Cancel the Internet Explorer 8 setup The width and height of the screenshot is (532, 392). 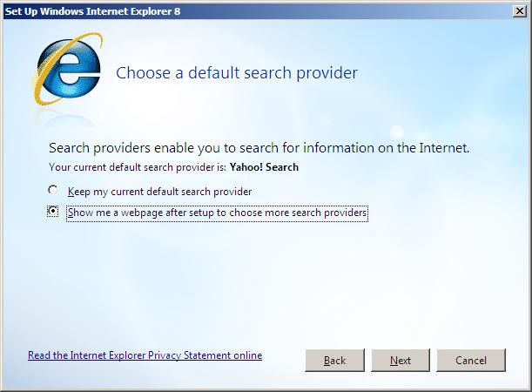tap(471, 360)
